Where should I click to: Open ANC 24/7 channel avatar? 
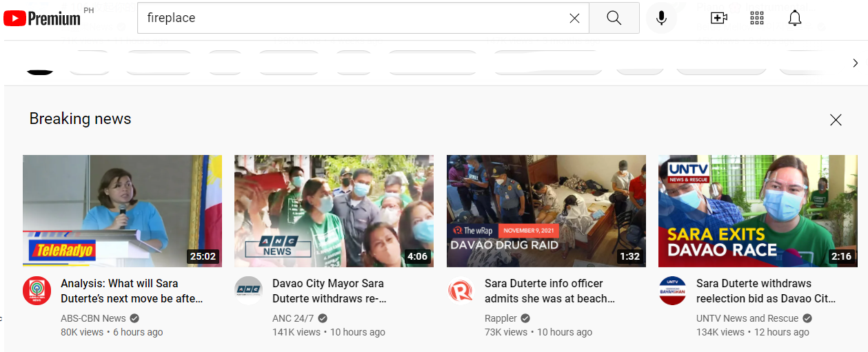[x=248, y=291]
